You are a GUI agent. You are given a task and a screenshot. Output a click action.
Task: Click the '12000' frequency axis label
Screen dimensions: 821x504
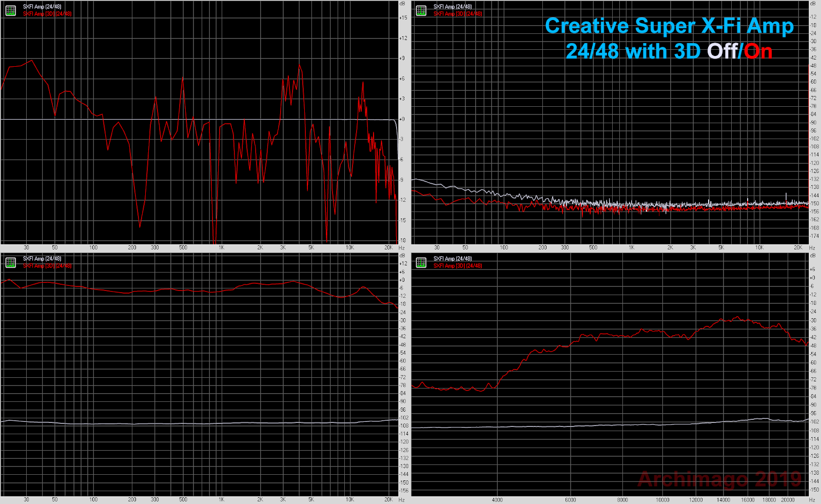[696, 500]
